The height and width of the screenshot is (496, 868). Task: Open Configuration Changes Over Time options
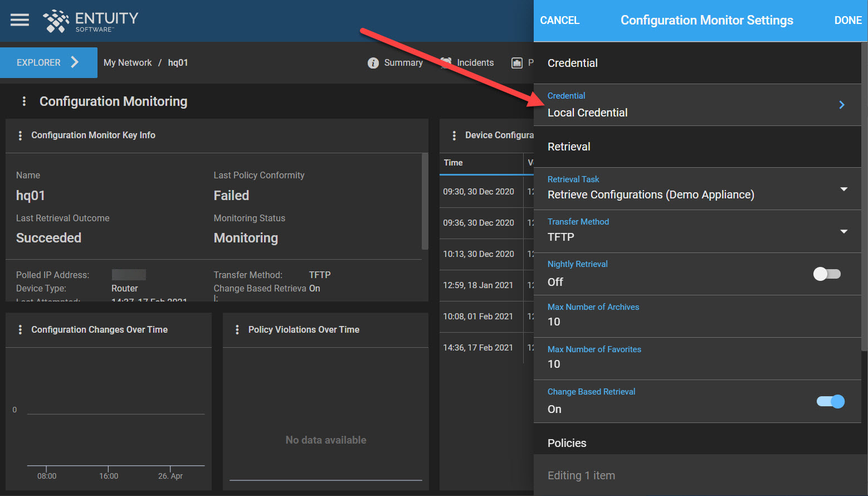pyautogui.click(x=21, y=330)
